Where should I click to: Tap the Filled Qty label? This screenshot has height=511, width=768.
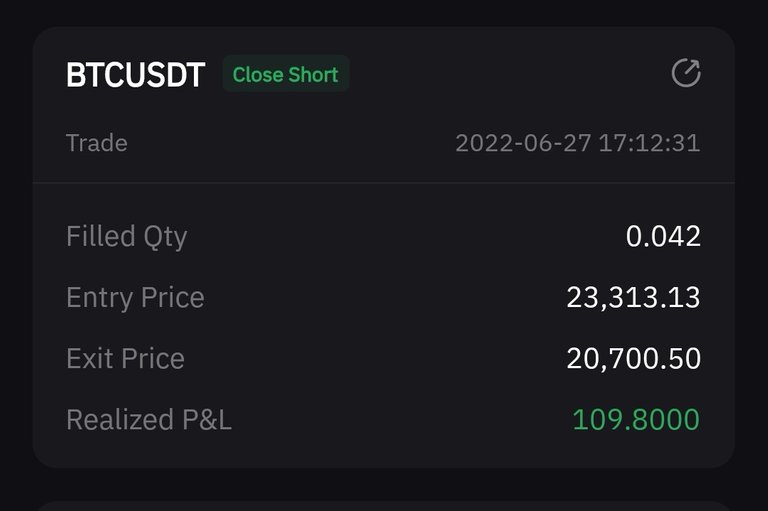(x=126, y=236)
